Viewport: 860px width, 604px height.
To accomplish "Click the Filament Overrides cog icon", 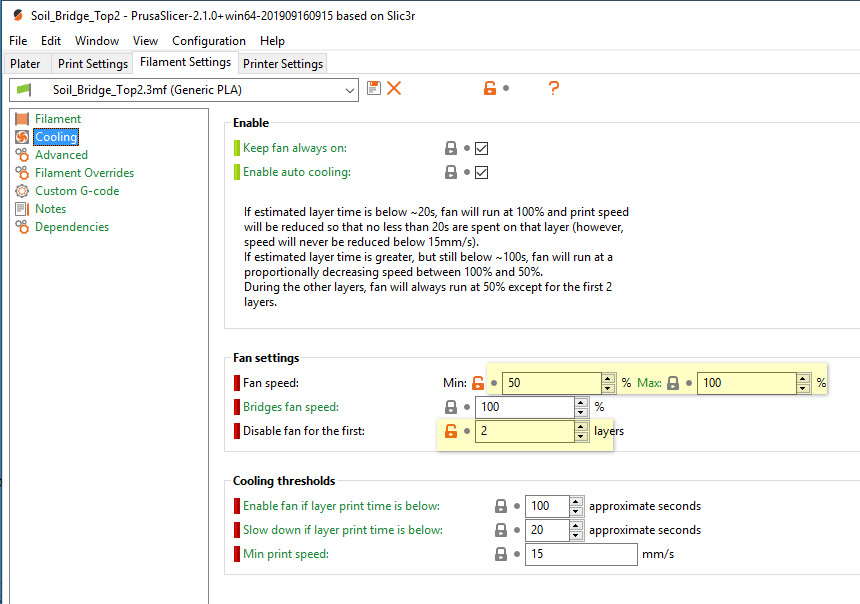I will click(x=22, y=173).
